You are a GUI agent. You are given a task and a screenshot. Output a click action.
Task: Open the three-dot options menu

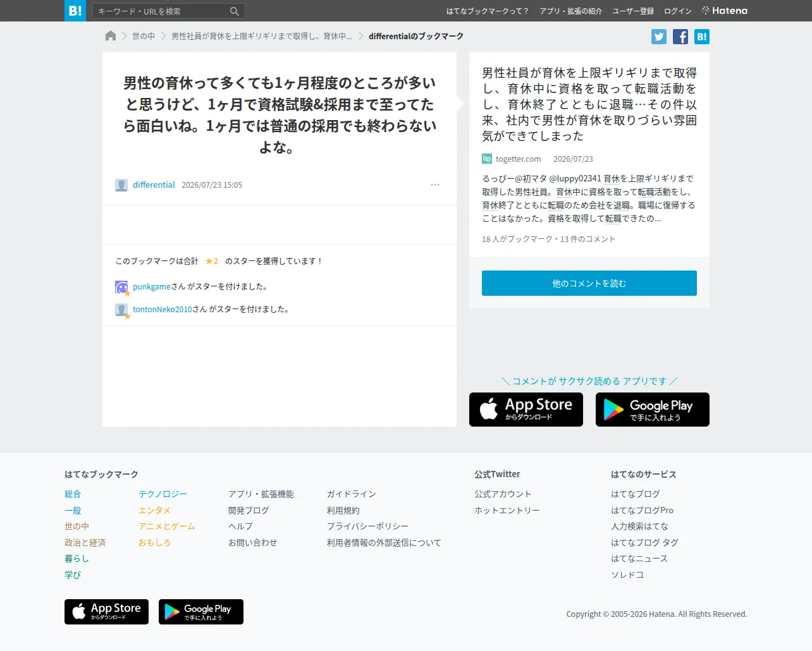click(435, 185)
